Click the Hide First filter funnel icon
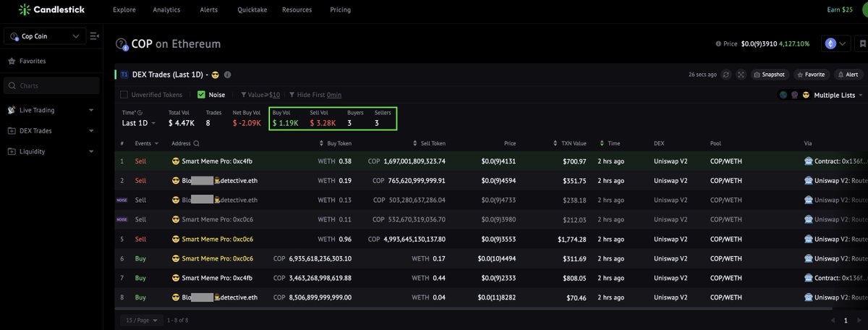Viewport: 868px width, 330px height. (x=292, y=95)
